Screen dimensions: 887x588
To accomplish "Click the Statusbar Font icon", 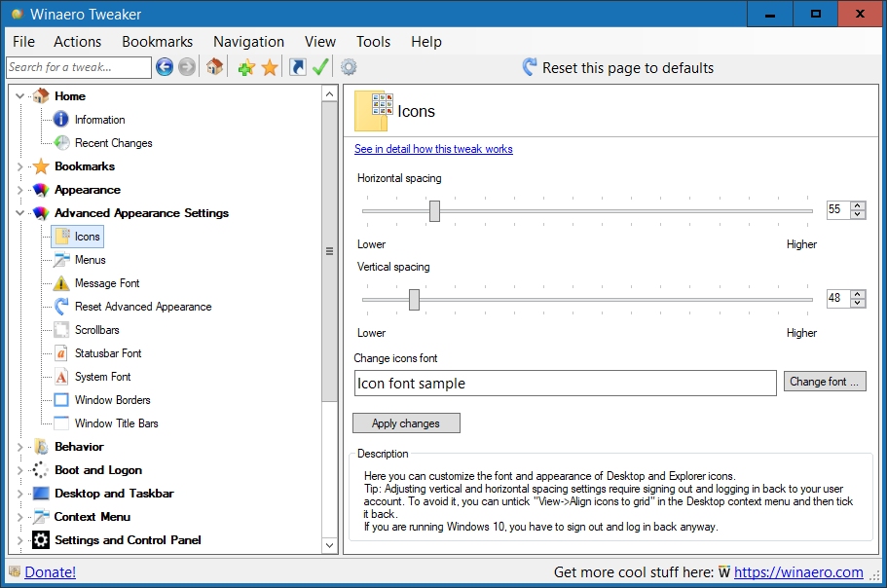I will (61, 353).
